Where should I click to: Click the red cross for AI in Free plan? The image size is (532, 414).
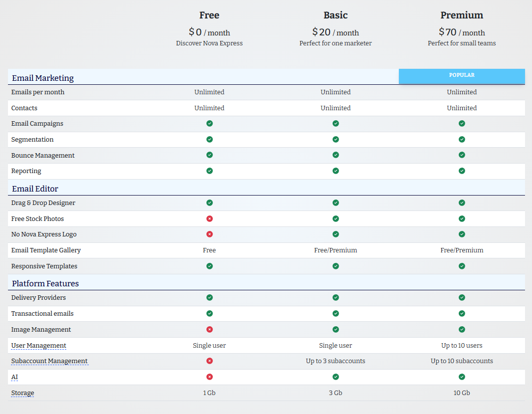pyautogui.click(x=209, y=377)
